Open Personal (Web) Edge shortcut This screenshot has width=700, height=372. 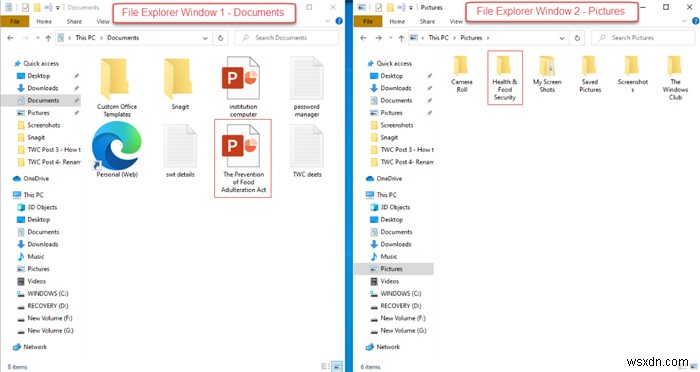(x=117, y=151)
